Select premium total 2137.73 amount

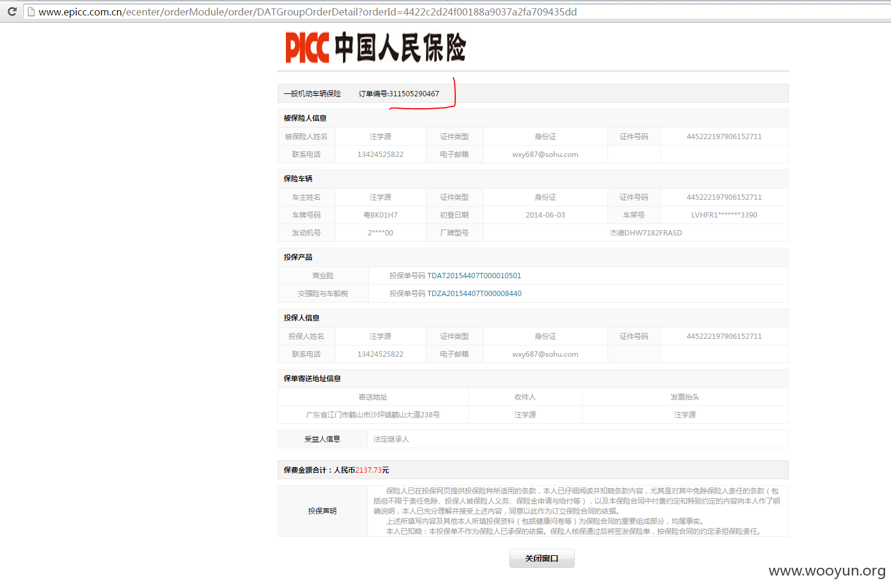click(x=369, y=470)
